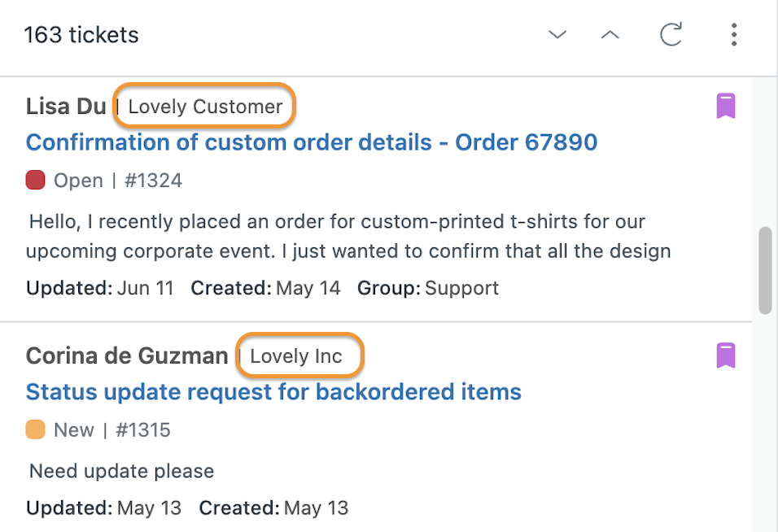Go to previous ticket using up chevron
This screenshot has height=532, width=778.
pos(610,35)
